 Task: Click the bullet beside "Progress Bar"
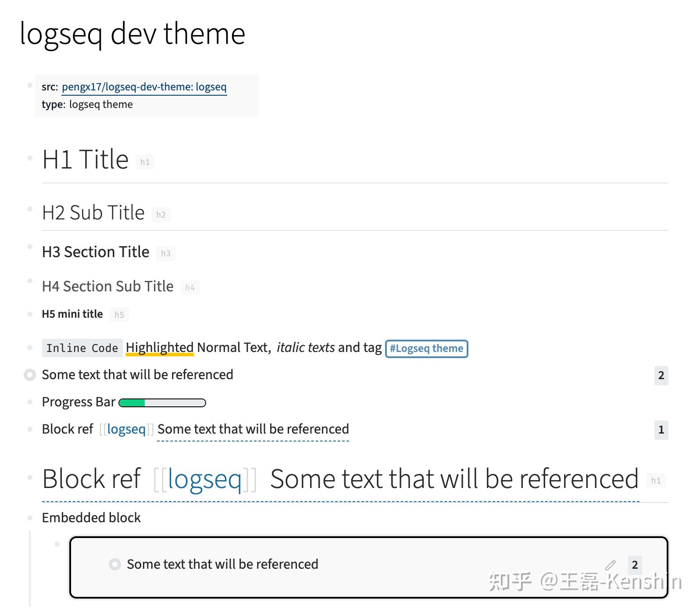(29, 402)
